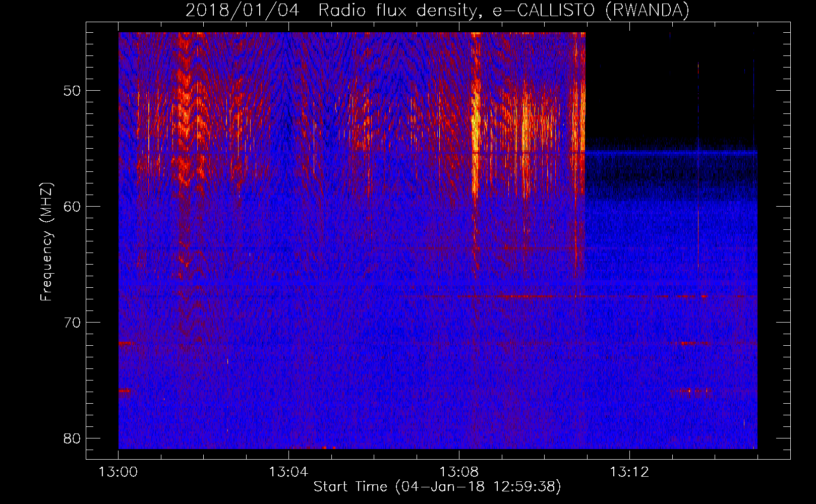Click the date 2018/01/04 in the title
The image size is (816, 504).
tap(243, 10)
